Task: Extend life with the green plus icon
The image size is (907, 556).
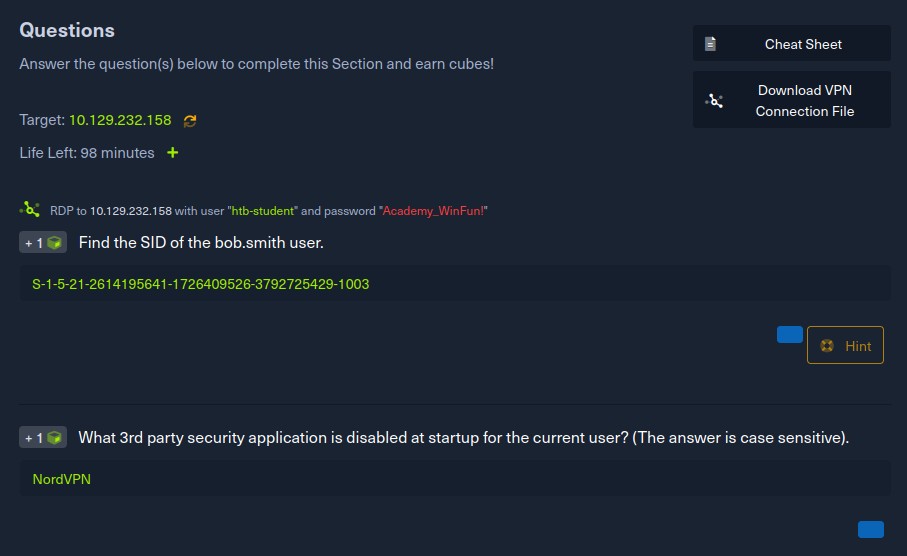Action: [x=172, y=152]
